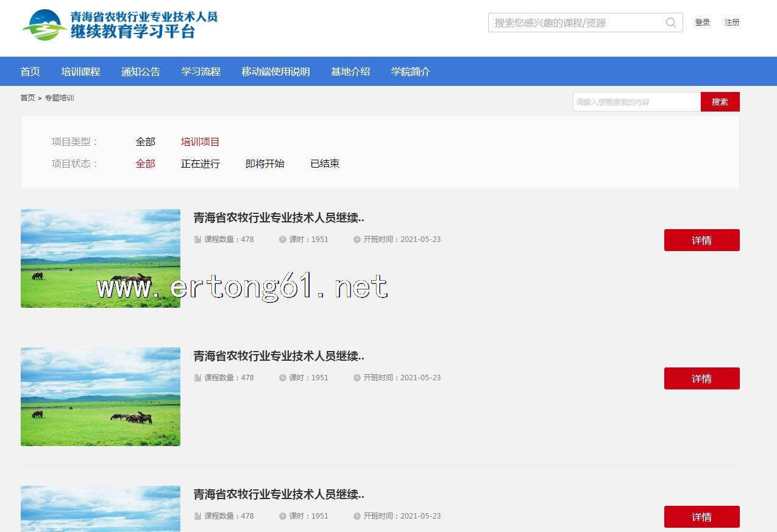777x532 pixels.
Task: Focus the 请输入想要搜索的内容 input field
Action: 636,102
